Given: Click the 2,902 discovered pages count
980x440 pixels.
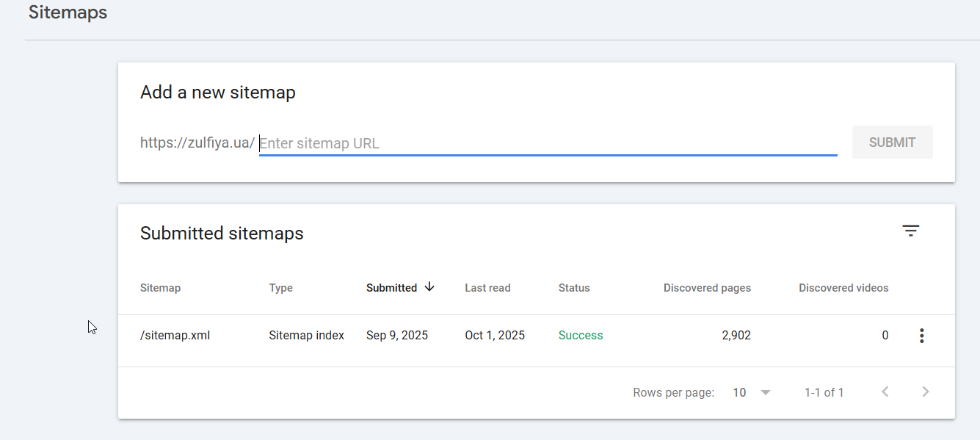Looking at the screenshot, I should 736,336.
